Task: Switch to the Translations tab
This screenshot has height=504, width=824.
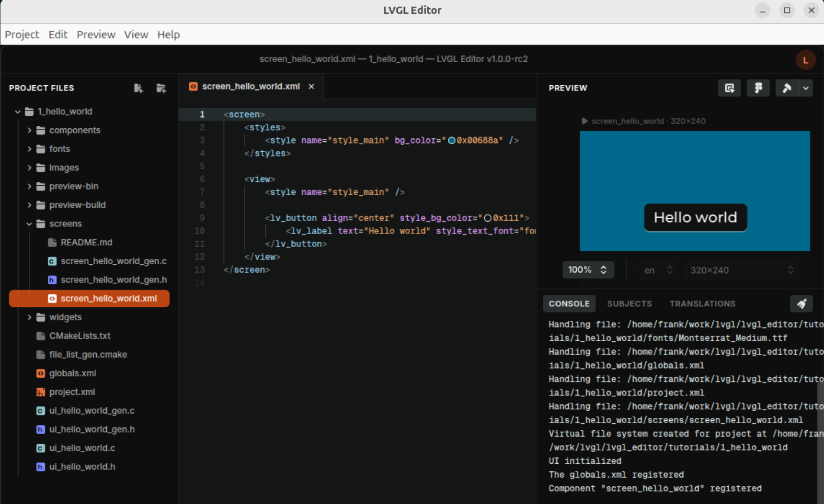Action: 702,303
